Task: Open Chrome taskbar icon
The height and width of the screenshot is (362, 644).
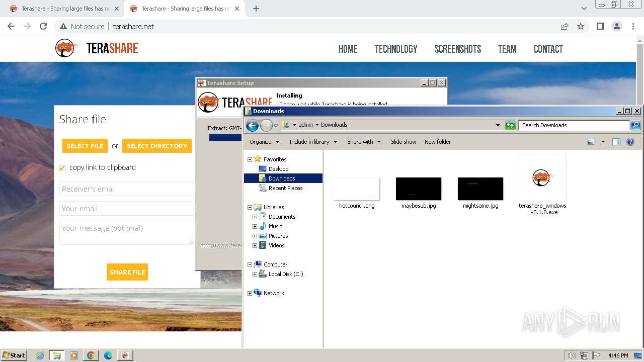Action: [91, 355]
